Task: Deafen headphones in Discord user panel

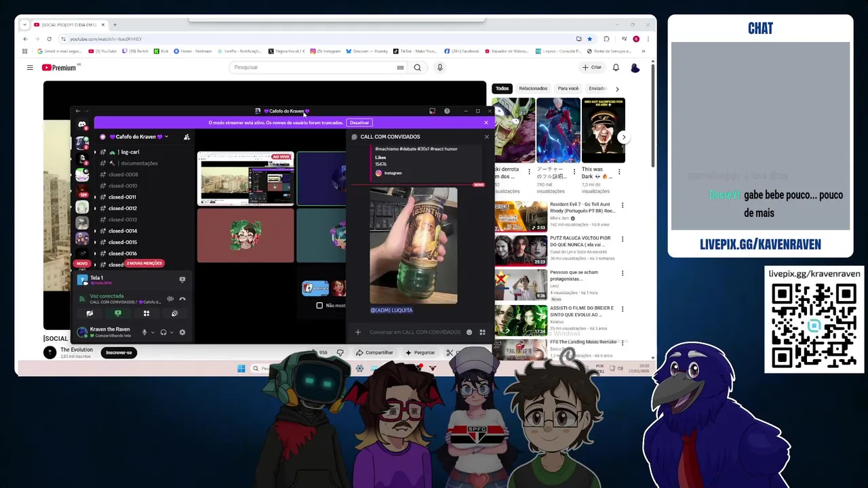Action: pos(163,332)
